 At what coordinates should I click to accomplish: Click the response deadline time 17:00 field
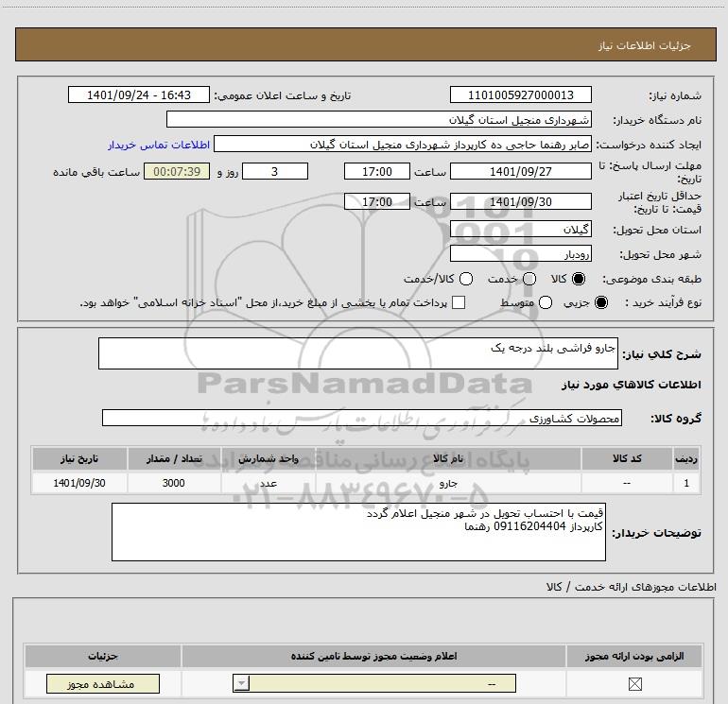click(x=377, y=171)
